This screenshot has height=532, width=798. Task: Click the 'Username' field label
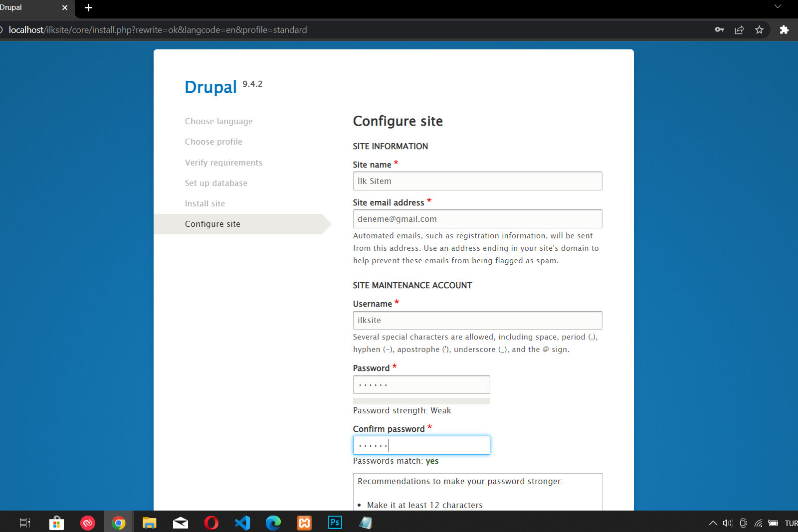tap(373, 304)
